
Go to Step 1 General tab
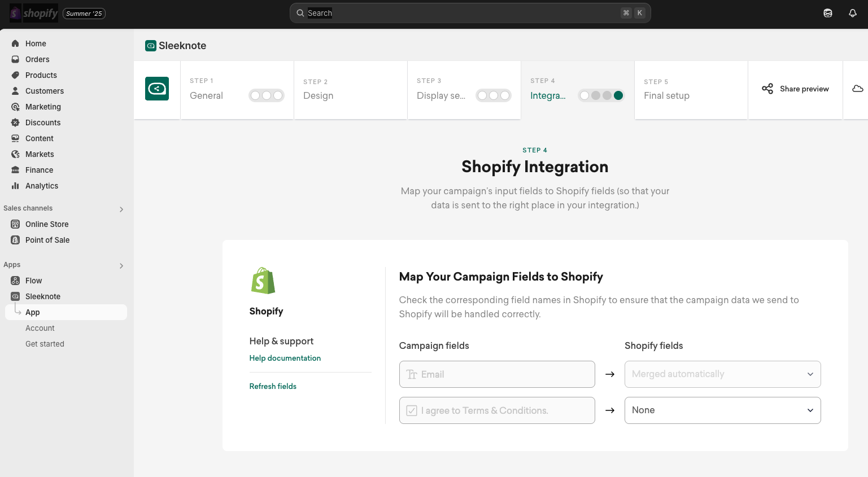pos(237,90)
